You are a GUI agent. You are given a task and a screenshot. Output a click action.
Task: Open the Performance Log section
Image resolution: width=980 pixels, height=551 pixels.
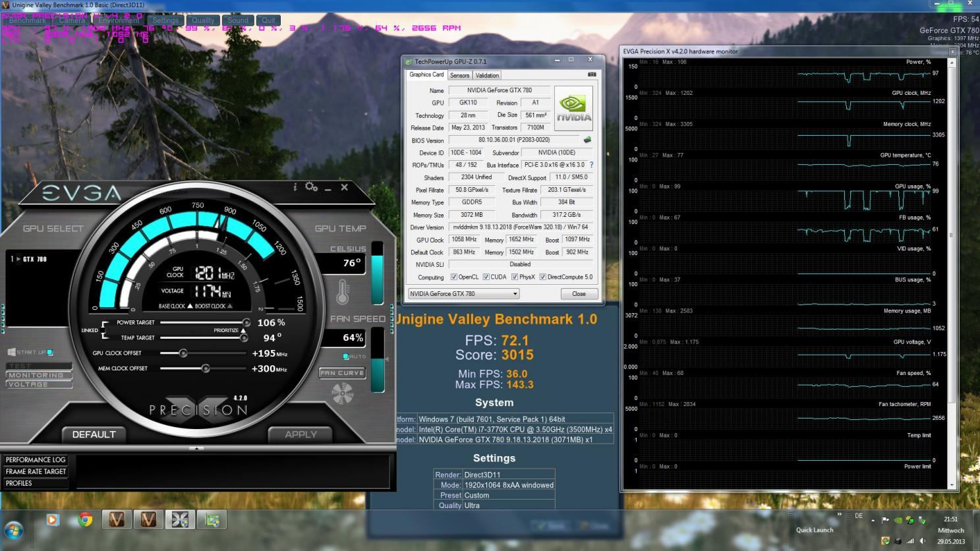click(x=36, y=460)
